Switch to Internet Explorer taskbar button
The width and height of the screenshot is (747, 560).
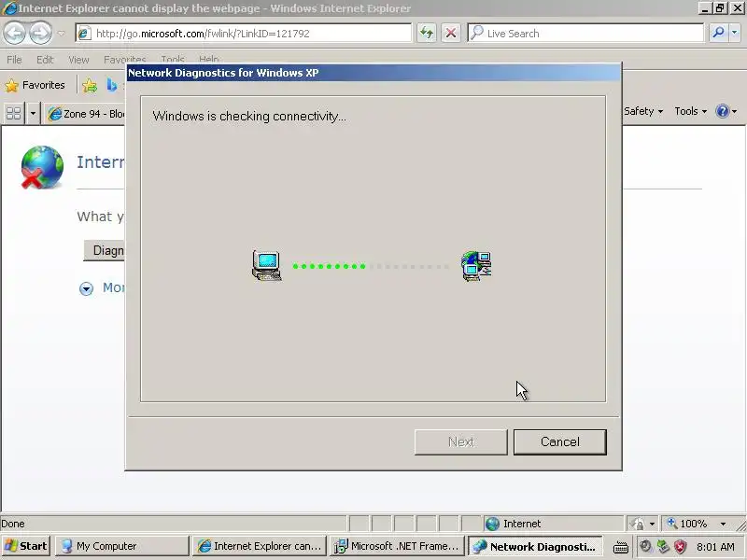coord(260,546)
